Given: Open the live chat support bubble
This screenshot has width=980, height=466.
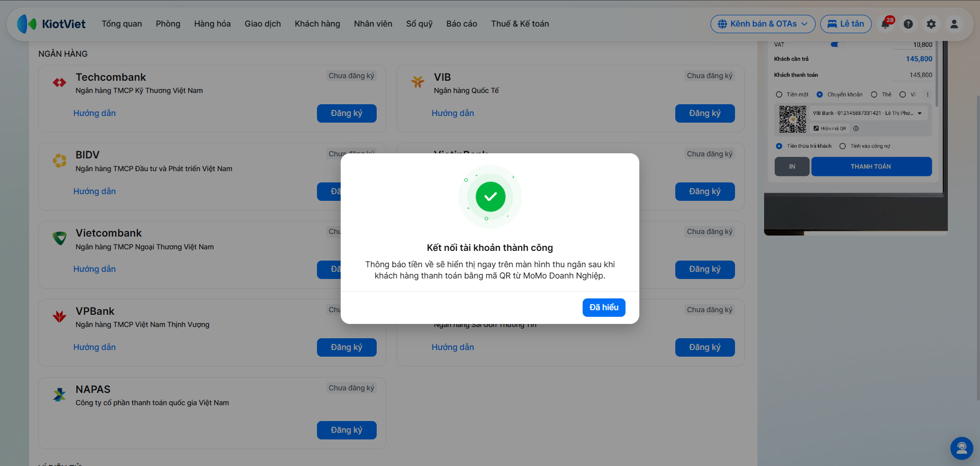Looking at the screenshot, I should click(x=962, y=448).
